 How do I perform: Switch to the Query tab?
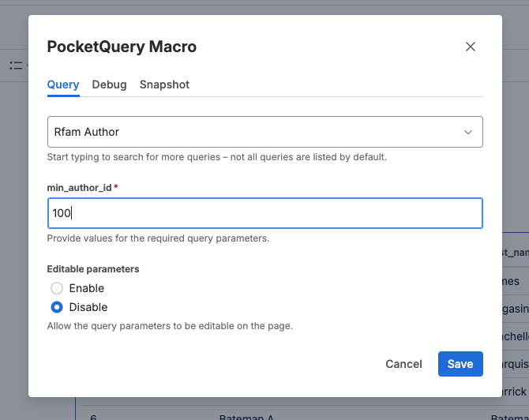coord(63,84)
